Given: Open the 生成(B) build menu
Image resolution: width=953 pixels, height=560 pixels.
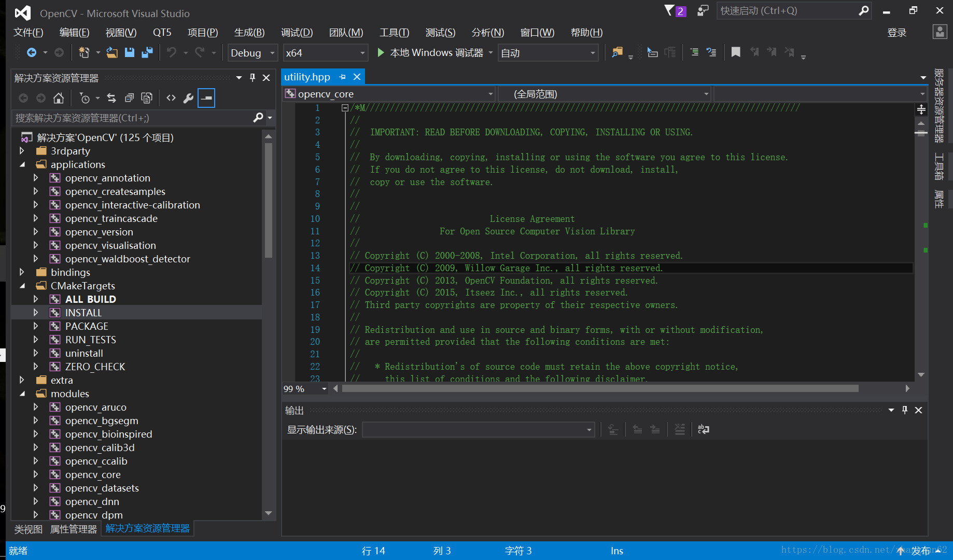Looking at the screenshot, I should click(x=249, y=33).
